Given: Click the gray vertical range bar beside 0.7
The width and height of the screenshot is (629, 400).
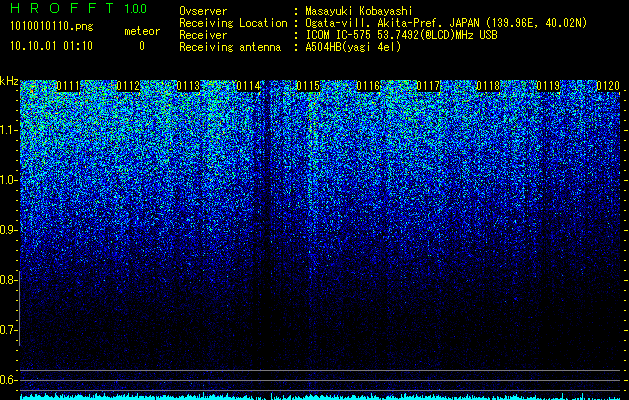Looking at the screenshot, I should (20, 308).
